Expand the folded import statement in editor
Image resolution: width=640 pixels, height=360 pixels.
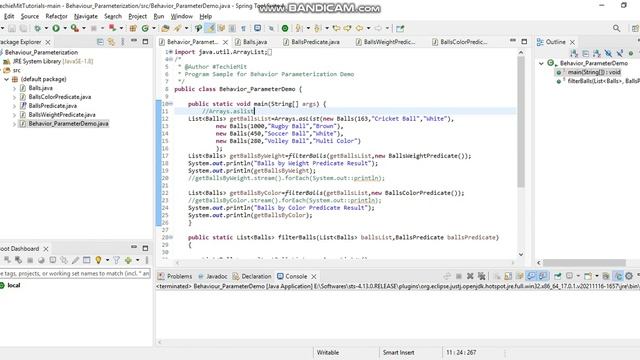point(170,52)
